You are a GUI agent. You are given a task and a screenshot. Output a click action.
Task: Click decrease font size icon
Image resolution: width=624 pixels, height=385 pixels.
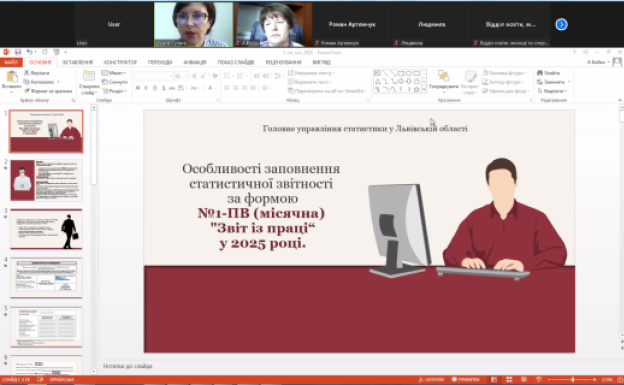[203, 76]
